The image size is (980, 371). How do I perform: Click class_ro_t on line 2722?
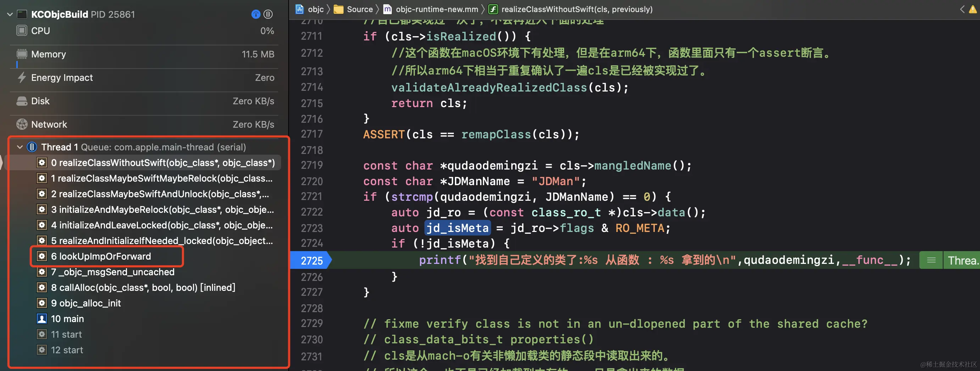566,212
